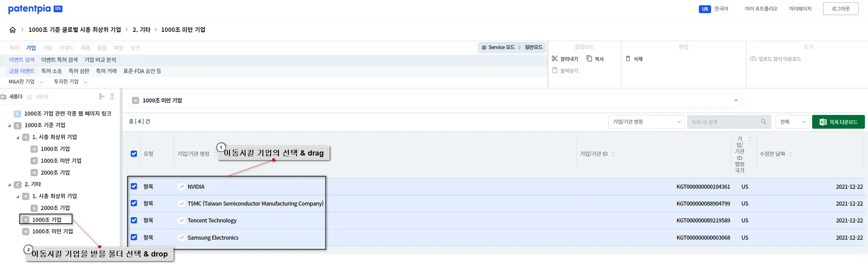
Task: Click the 새분류 new category icon
Action: coord(30,97)
